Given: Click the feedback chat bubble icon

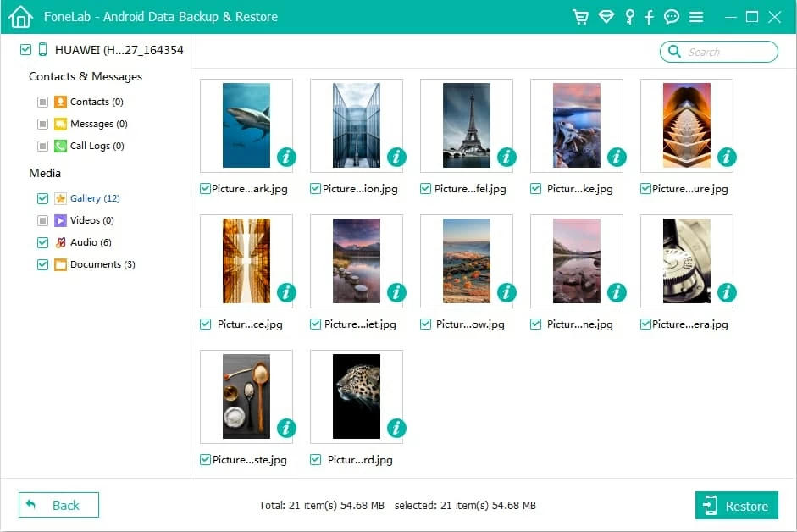Looking at the screenshot, I should click(672, 17).
